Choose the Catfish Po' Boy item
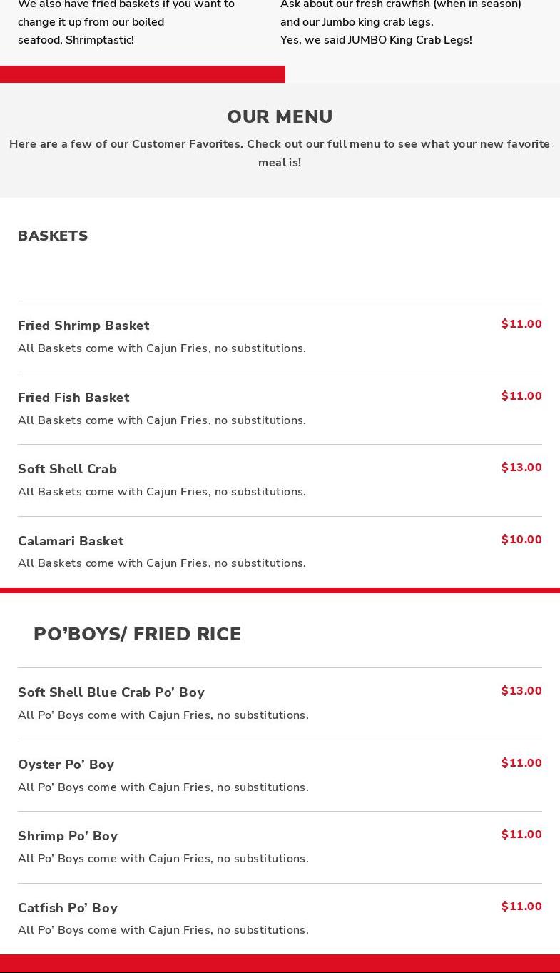 [68, 908]
